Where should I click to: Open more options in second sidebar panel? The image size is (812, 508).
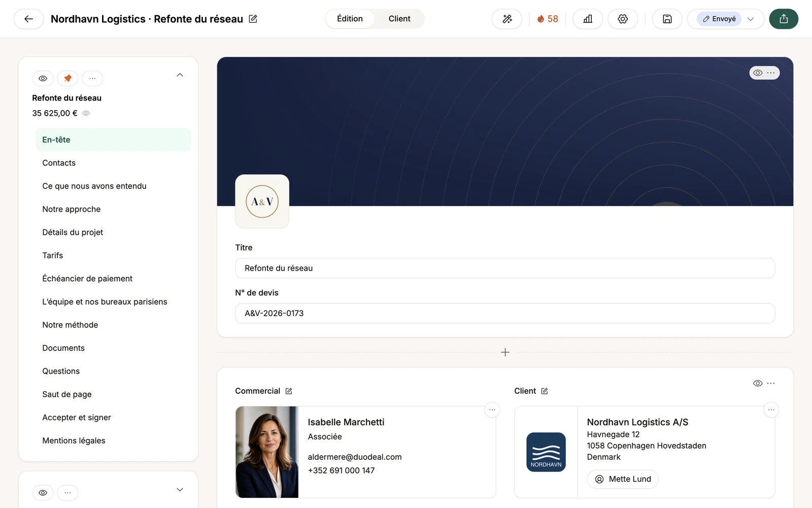click(x=67, y=493)
